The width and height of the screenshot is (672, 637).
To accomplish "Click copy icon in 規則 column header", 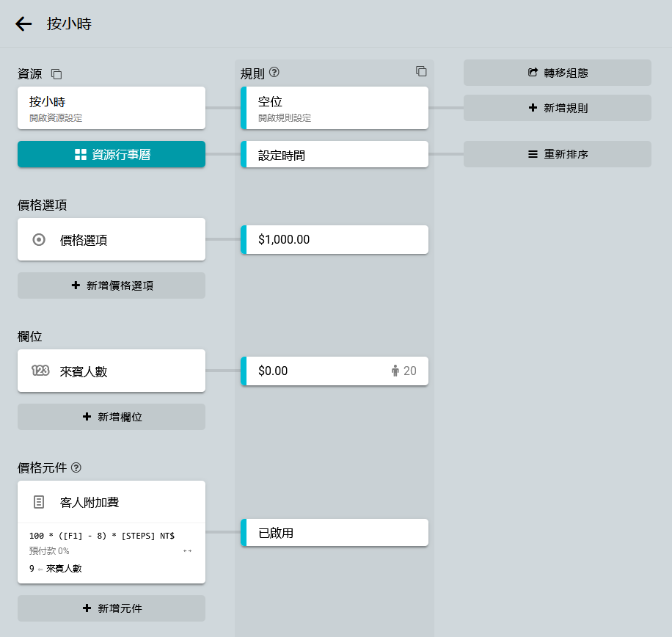I will [421, 71].
